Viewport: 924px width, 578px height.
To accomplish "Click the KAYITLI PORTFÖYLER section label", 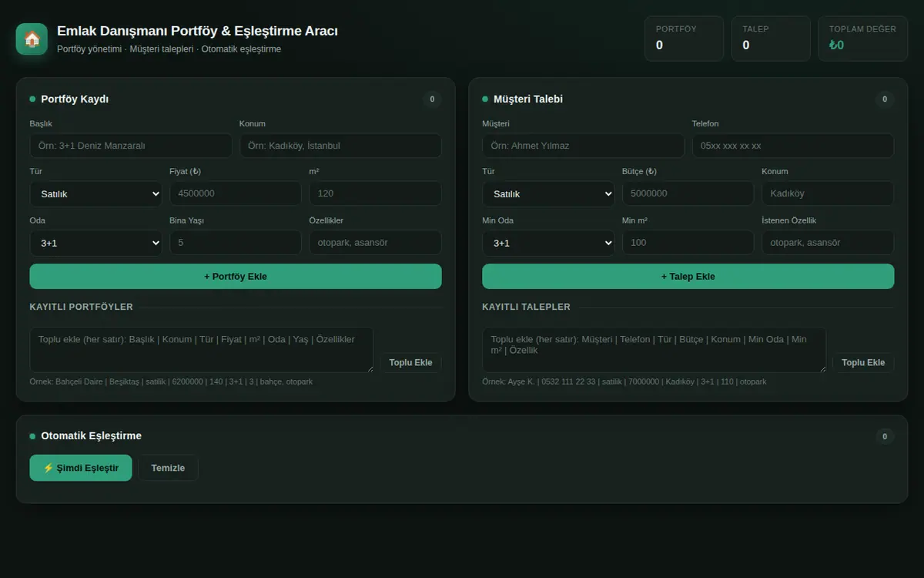I will 82,307.
